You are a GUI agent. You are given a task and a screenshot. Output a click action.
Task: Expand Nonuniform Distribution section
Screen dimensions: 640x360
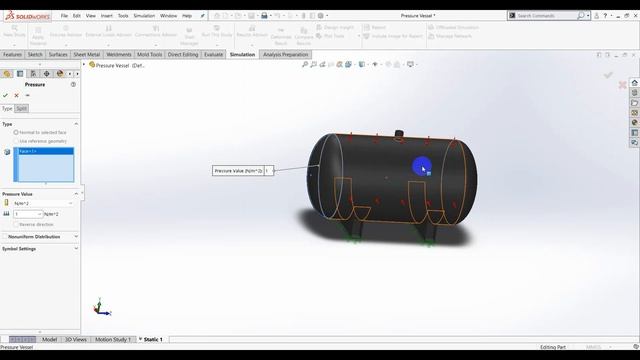pyautogui.click(x=76, y=237)
